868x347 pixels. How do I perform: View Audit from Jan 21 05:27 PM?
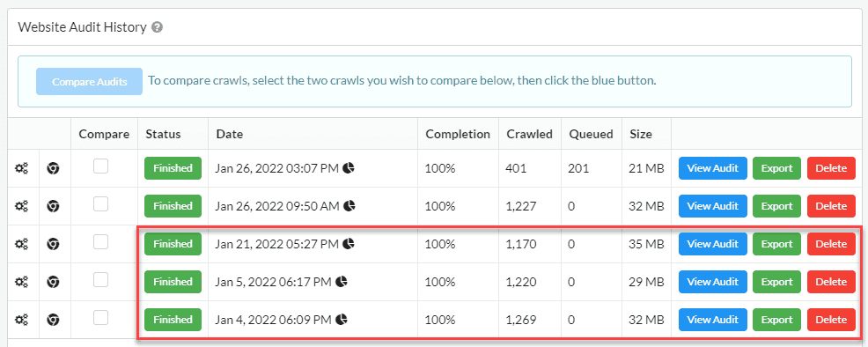click(x=712, y=244)
